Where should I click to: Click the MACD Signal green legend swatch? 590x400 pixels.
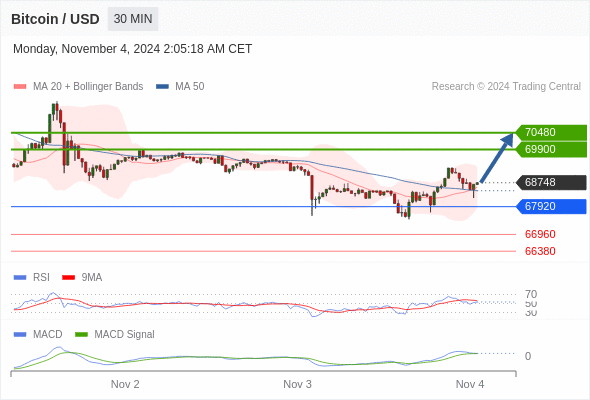81,334
